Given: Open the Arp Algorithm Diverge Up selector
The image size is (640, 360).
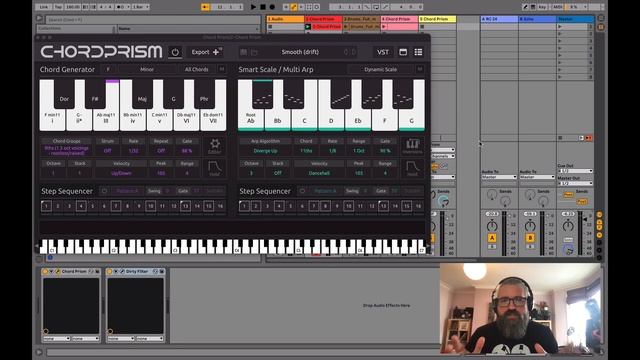Looking at the screenshot, I should point(265,151).
